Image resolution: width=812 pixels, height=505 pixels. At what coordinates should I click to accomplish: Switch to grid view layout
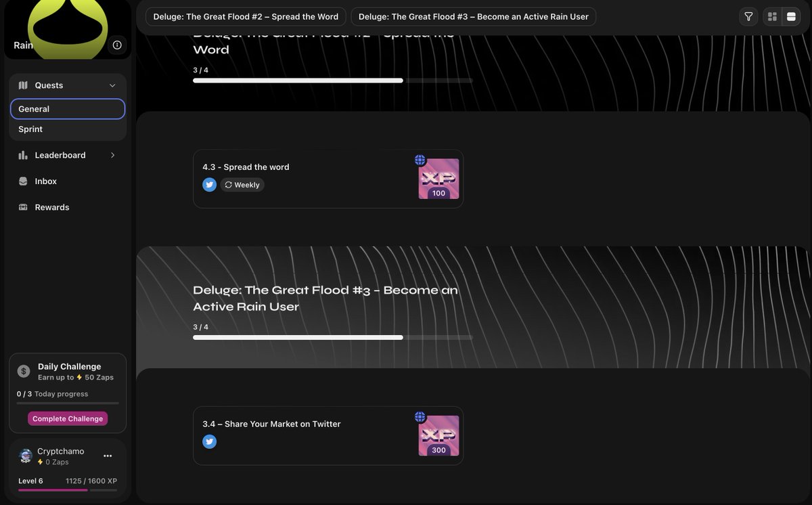(772, 17)
